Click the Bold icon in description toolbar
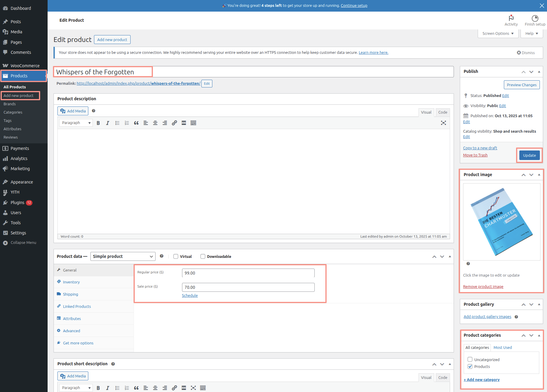 (x=98, y=123)
